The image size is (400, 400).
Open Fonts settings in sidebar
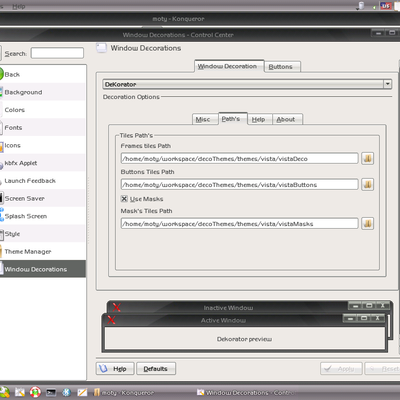click(x=43, y=127)
